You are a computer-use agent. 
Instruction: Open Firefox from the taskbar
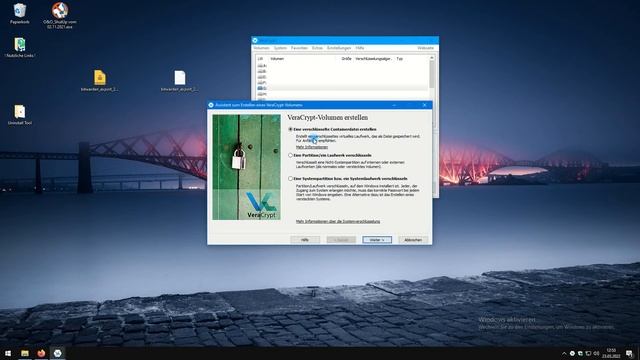pyautogui.click(x=41, y=353)
